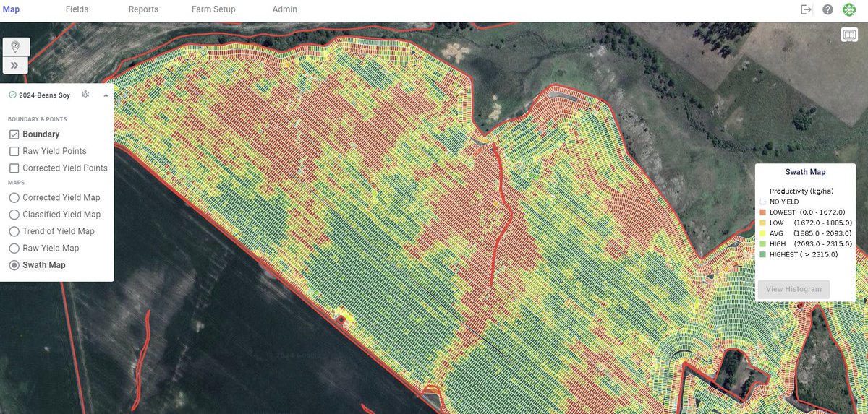Image resolution: width=868 pixels, height=414 pixels.
Task: Enable Corrected Yield Points checkbox
Action: click(14, 168)
